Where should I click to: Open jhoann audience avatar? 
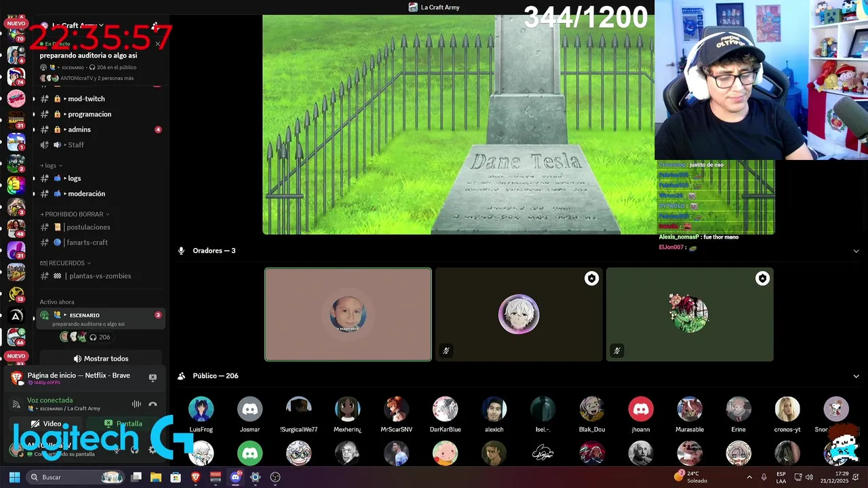640,409
